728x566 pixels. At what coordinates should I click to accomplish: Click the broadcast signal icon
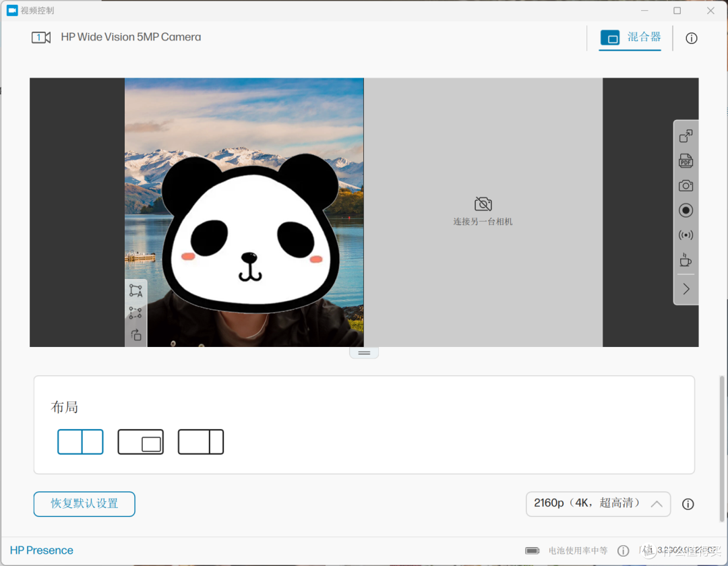686,235
